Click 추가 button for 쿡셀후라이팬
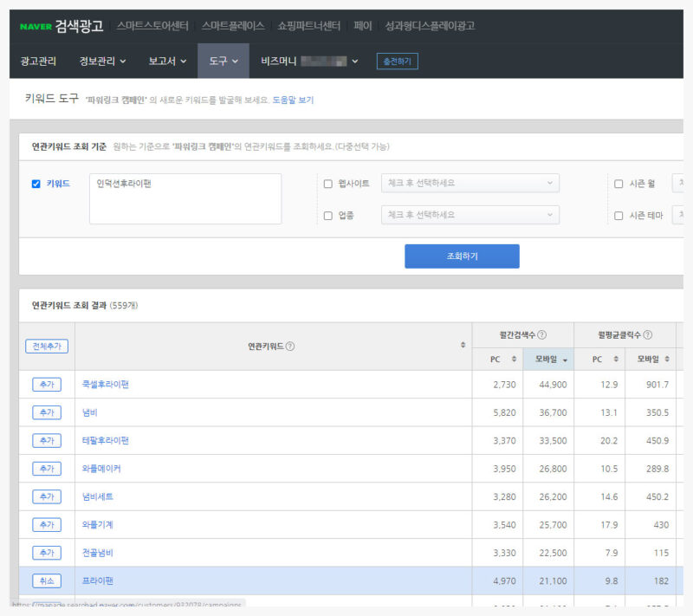The height and width of the screenshot is (616, 693). tap(46, 385)
